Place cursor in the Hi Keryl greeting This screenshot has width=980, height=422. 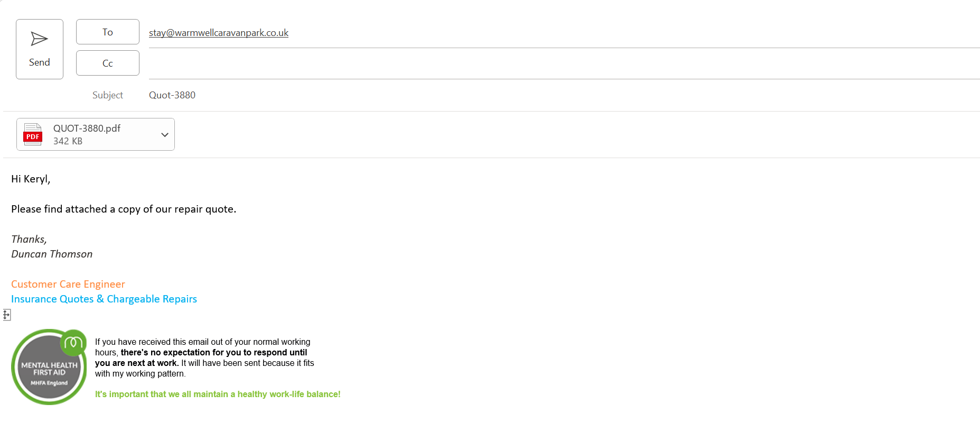pos(31,179)
